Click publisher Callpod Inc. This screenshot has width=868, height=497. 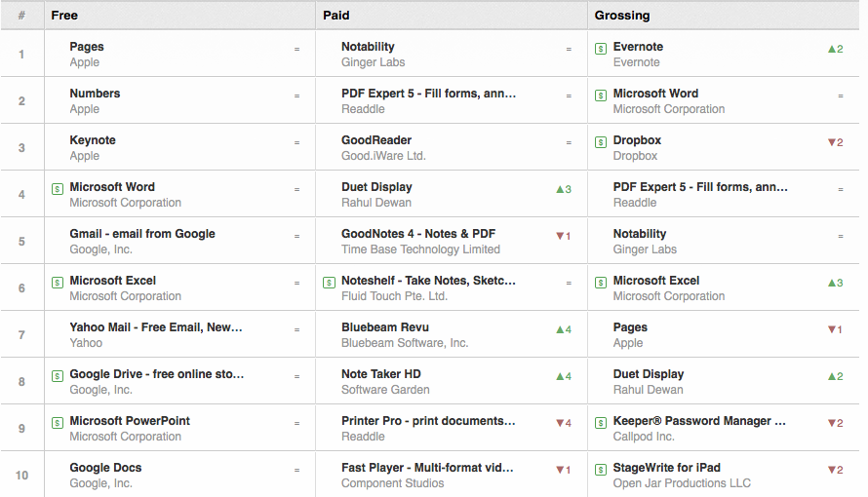point(644,437)
